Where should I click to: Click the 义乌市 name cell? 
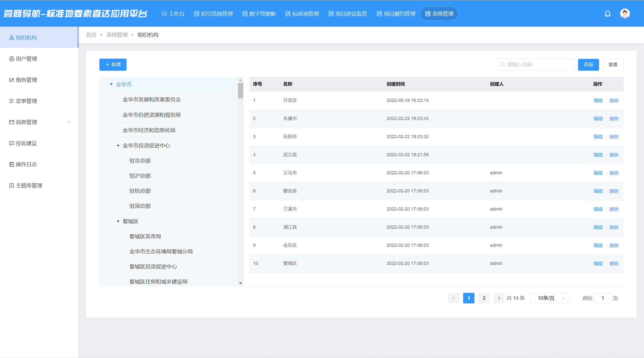pyautogui.click(x=290, y=173)
